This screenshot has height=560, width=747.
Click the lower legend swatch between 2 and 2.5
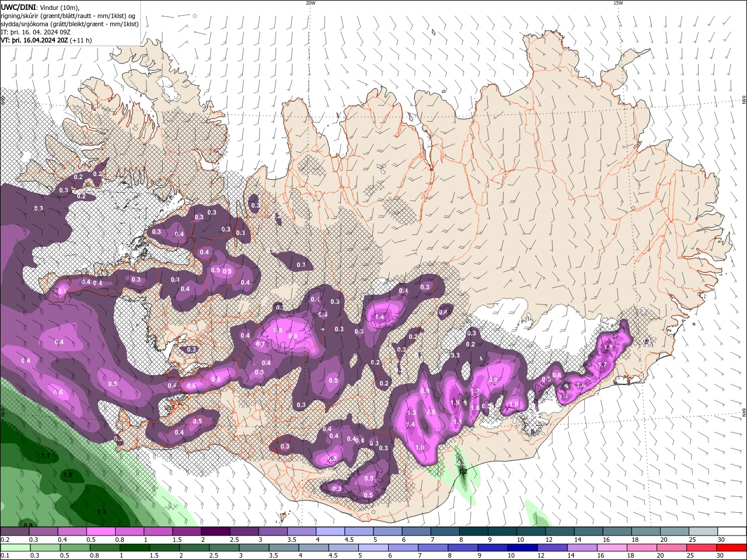[194, 548]
